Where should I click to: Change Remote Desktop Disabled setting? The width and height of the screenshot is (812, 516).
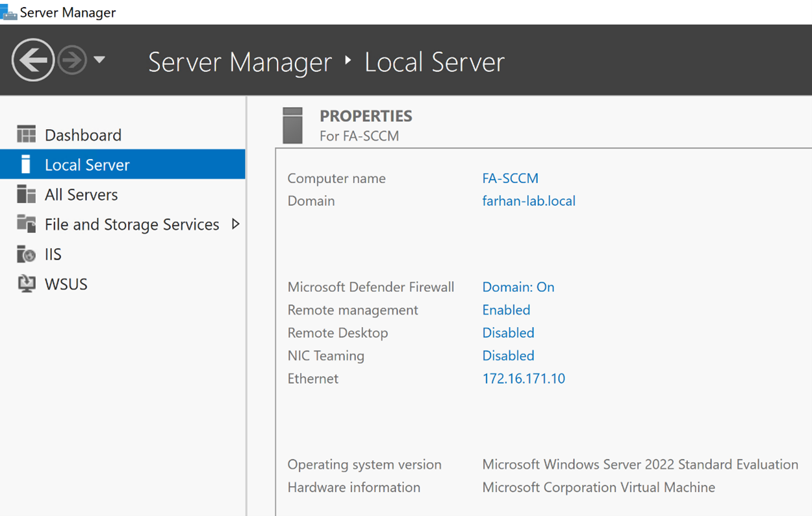click(508, 333)
